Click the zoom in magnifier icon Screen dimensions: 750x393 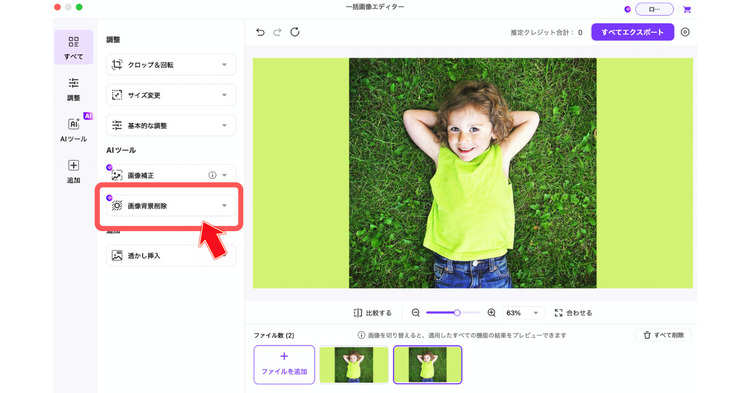(491, 313)
